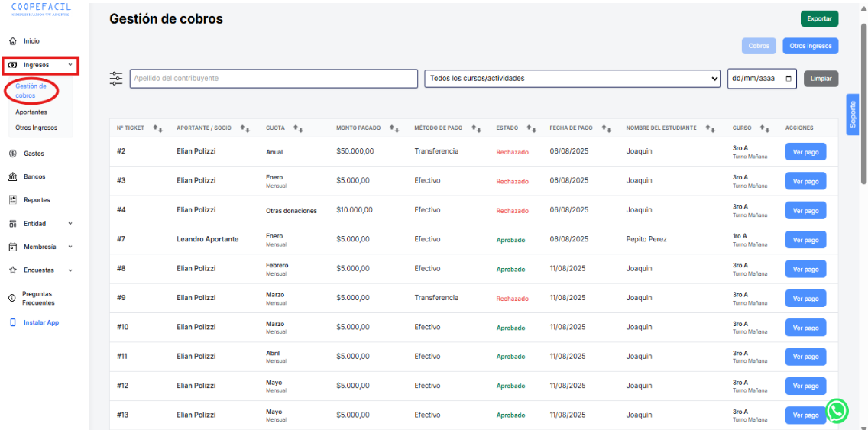Image resolution: width=868 pixels, height=430 pixels.
Task: Open the WhatsApp chat bubble
Action: [837, 411]
